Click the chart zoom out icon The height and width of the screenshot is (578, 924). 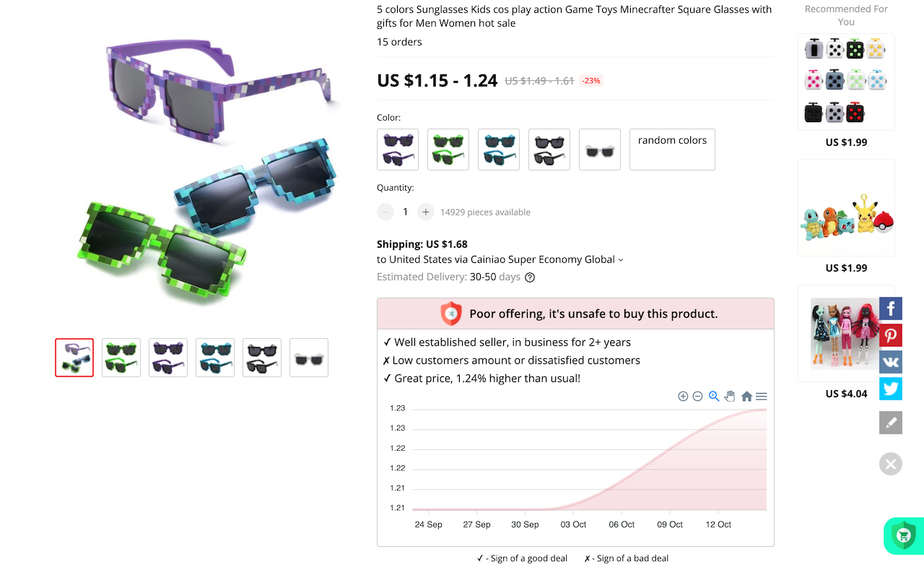pos(697,396)
